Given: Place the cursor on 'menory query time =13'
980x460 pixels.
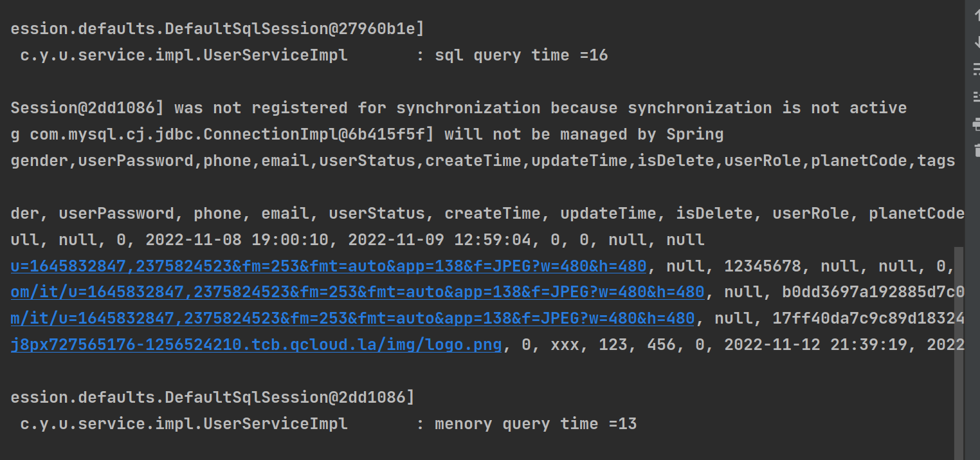Looking at the screenshot, I should click(x=536, y=424).
